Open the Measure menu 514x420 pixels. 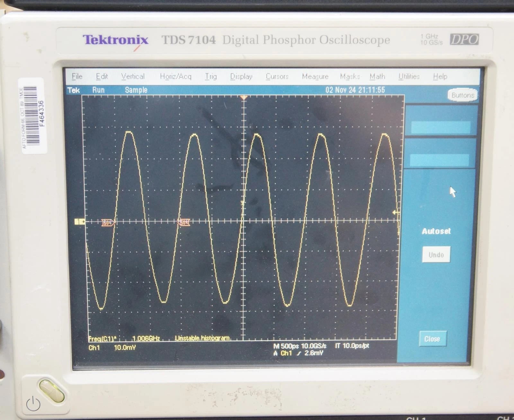click(x=315, y=76)
